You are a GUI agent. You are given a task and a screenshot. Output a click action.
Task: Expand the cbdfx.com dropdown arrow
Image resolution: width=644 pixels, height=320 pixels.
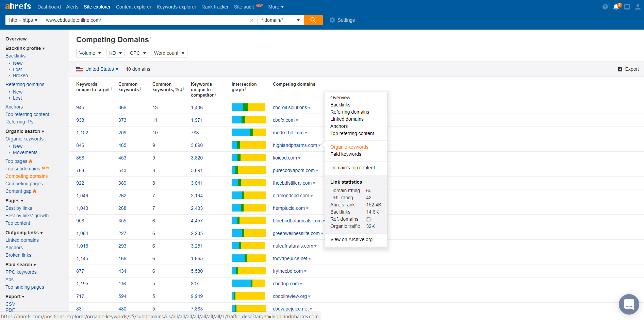coord(297,120)
